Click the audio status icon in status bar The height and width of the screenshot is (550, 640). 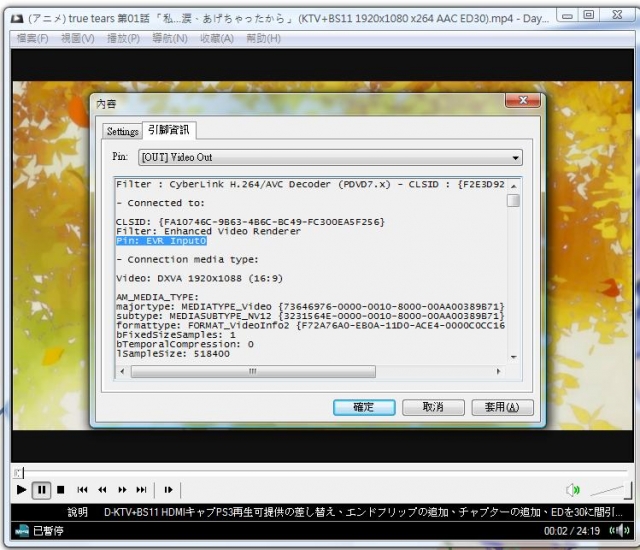[620, 530]
